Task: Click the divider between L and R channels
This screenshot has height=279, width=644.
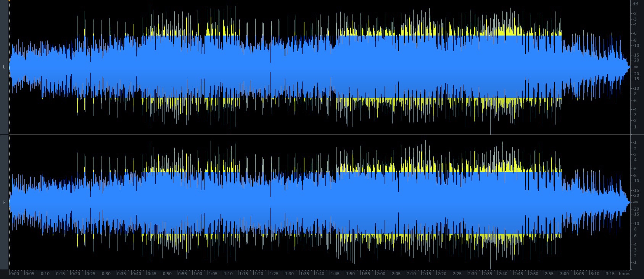Action: click(x=320, y=135)
